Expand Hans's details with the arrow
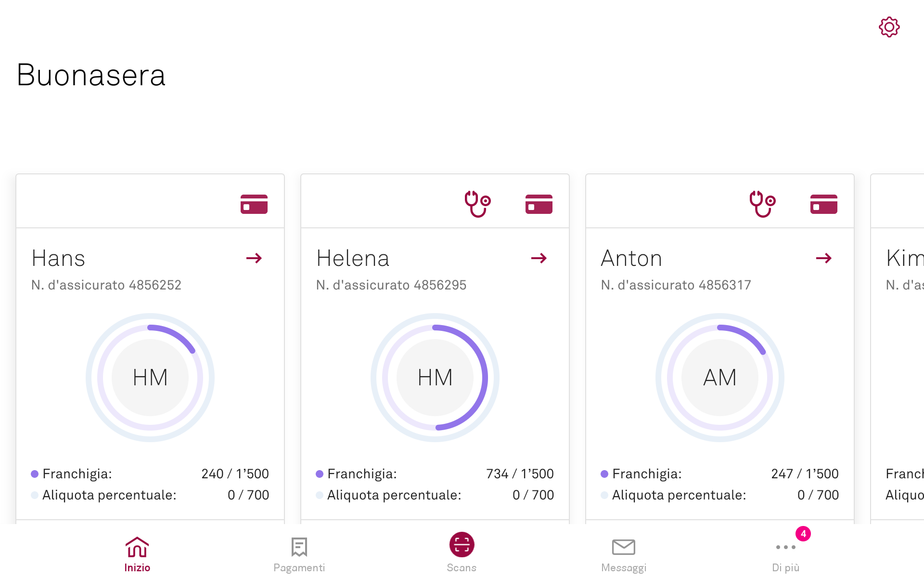Screen dimensions: 924x578 click(254, 258)
